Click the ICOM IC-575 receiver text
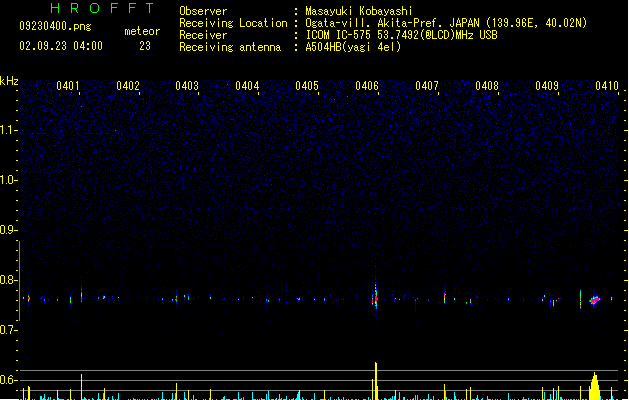Screen dimensions: 629x400 click(x=402, y=35)
